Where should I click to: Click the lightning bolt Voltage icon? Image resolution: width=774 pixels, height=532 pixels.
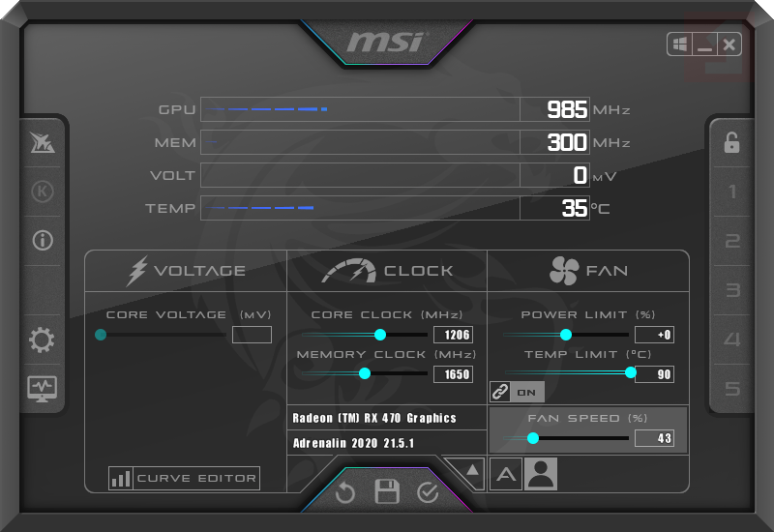pyautogui.click(x=136, y=271)
